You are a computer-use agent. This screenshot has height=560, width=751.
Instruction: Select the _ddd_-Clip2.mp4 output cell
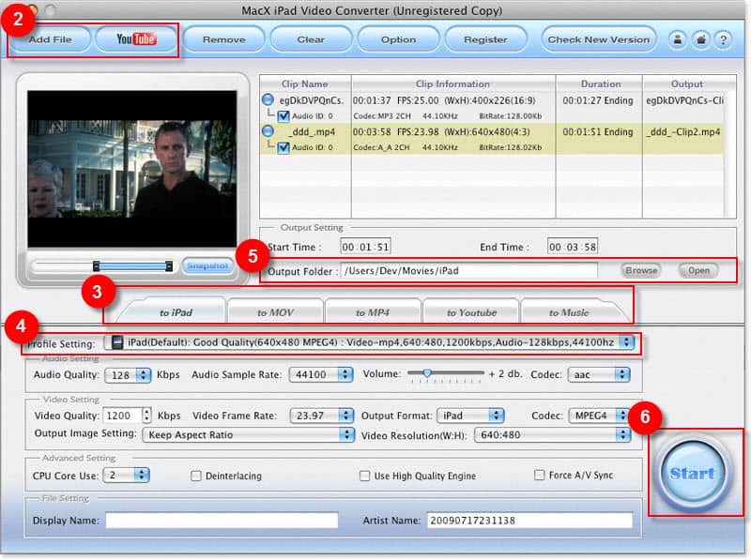[x=683, y=131]
